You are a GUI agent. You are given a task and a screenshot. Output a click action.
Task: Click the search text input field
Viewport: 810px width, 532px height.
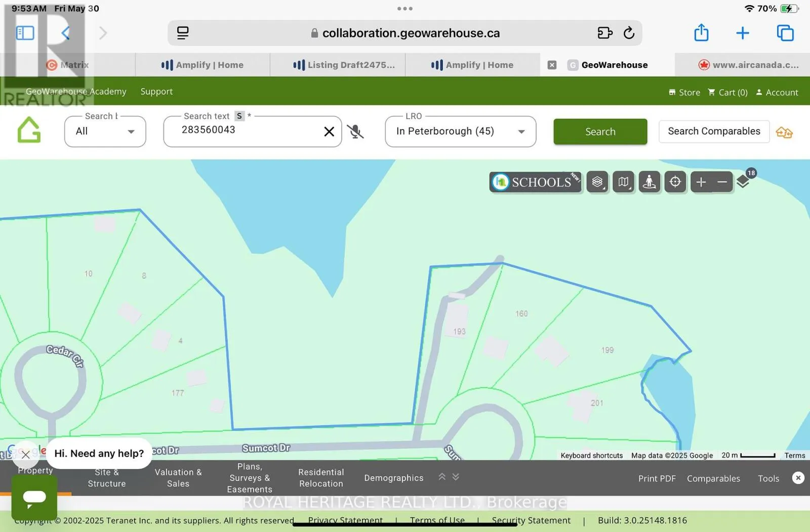(x=248, y=131)
